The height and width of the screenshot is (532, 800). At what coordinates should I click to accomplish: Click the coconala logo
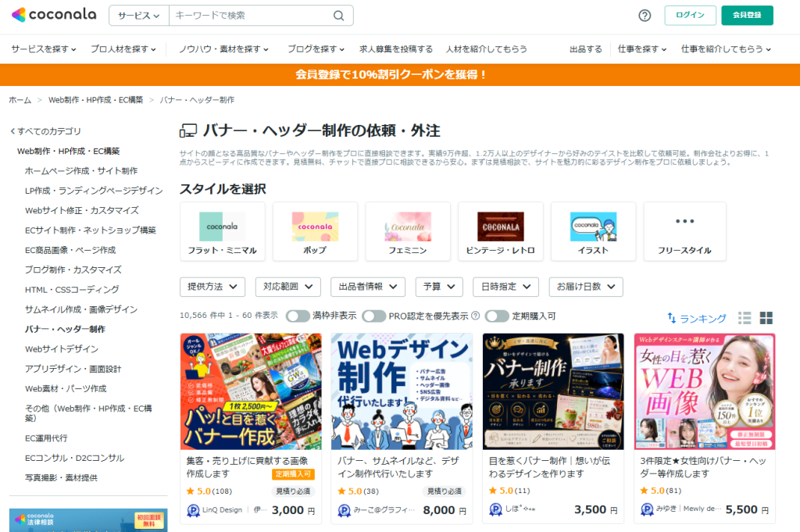point(54,15)
